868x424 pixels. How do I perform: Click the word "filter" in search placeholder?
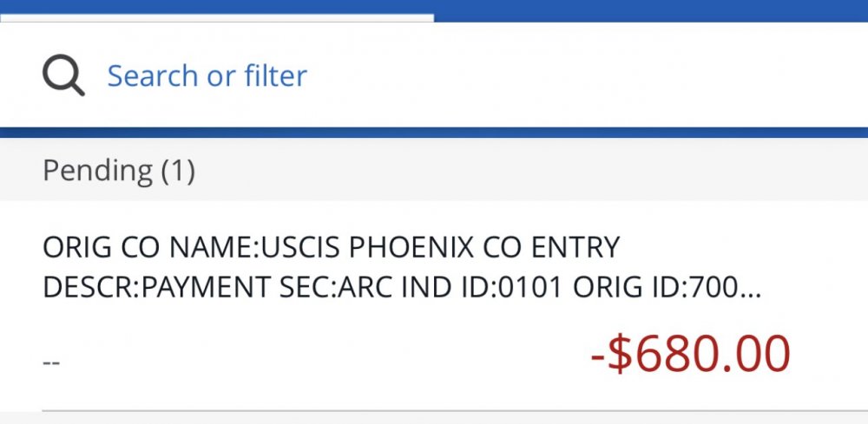coord(275,76)
